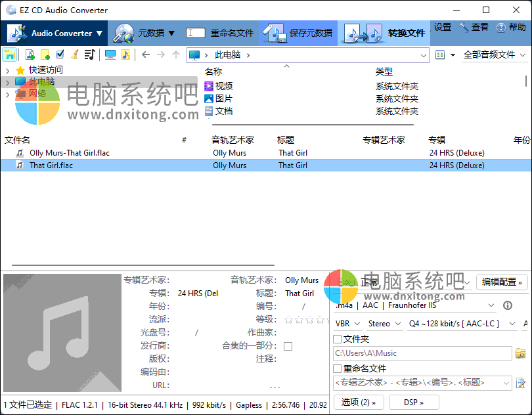Click the add folder icon with green plus

pos(45,55)
